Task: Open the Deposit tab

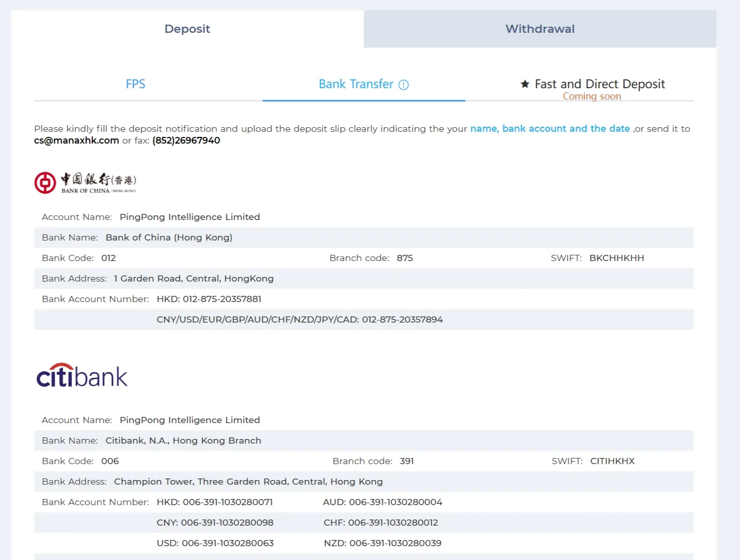Action: 187,29
